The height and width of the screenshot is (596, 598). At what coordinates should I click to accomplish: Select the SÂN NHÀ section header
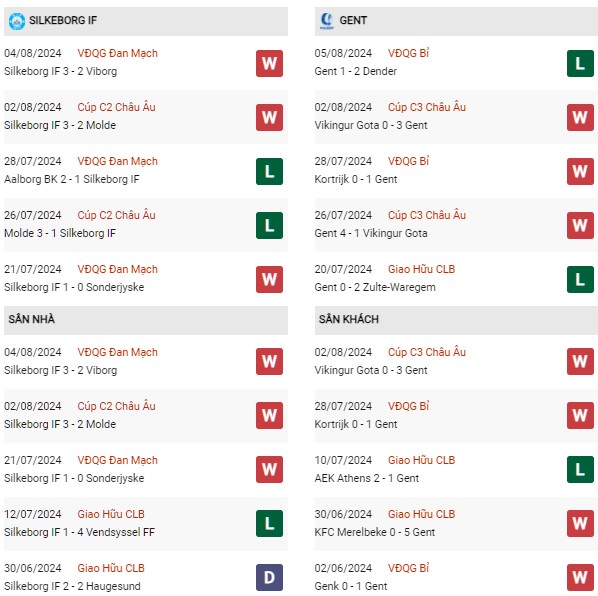point(146,320)
